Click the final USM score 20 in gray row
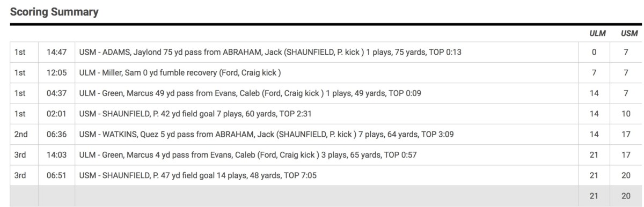Screen dimensions: 644x207 point(626,196)
